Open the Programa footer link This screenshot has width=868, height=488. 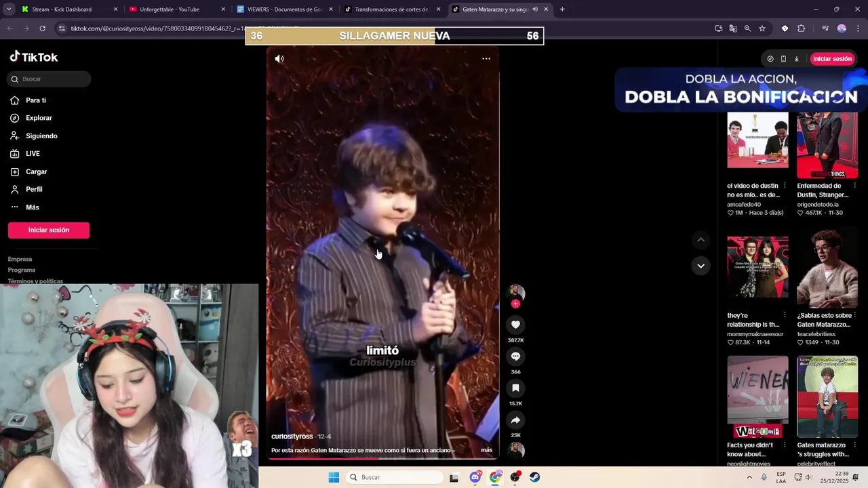[22, 270]
